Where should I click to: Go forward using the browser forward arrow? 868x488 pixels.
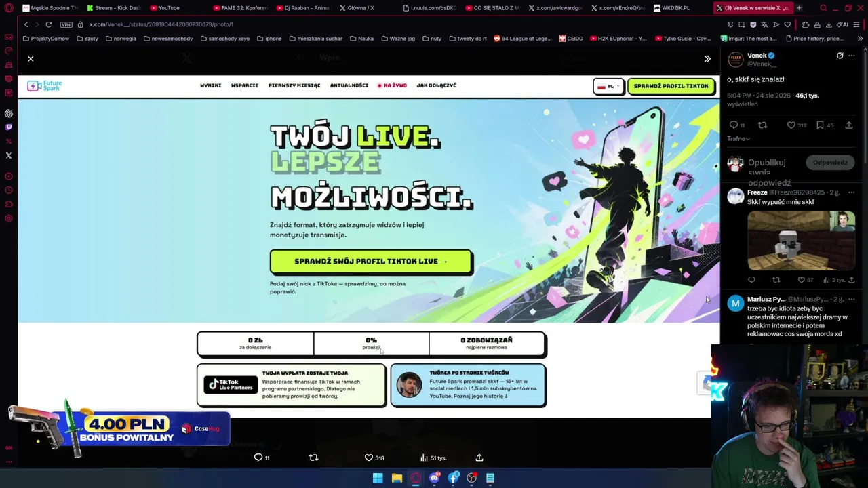(37, 24)
